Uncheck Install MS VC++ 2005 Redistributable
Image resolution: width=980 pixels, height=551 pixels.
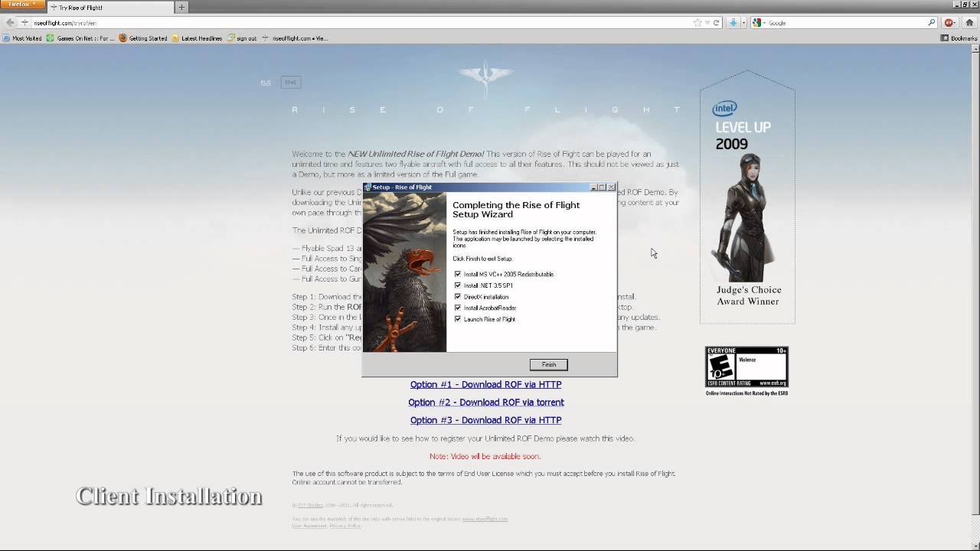tap(458, 274)
